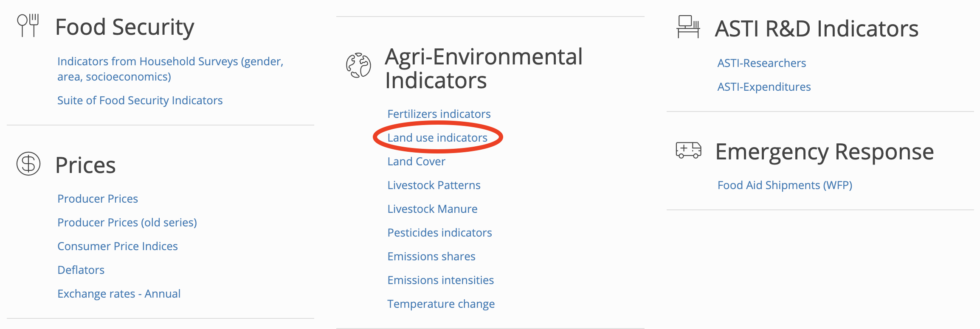980x329 pixels.
Task: Click the Agri-Environmental globe icon
Action: pos(358,65)
